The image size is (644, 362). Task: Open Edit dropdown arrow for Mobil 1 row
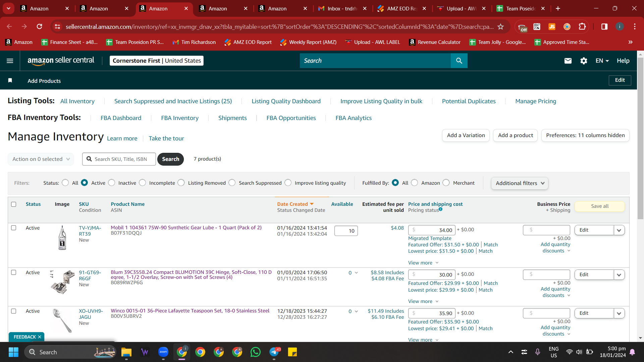pyautogui.click(x=619, y=230)
